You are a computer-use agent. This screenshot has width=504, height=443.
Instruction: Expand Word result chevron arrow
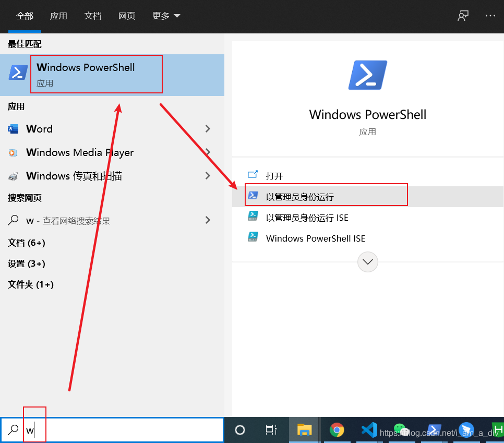pos(208,129)
